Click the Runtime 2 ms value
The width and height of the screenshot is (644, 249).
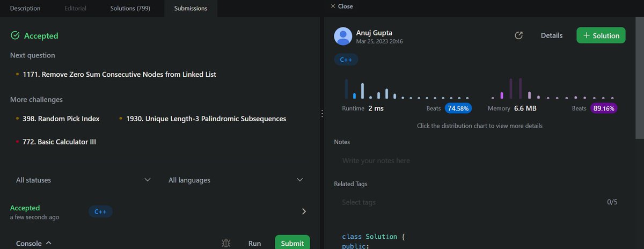[376, 108]
